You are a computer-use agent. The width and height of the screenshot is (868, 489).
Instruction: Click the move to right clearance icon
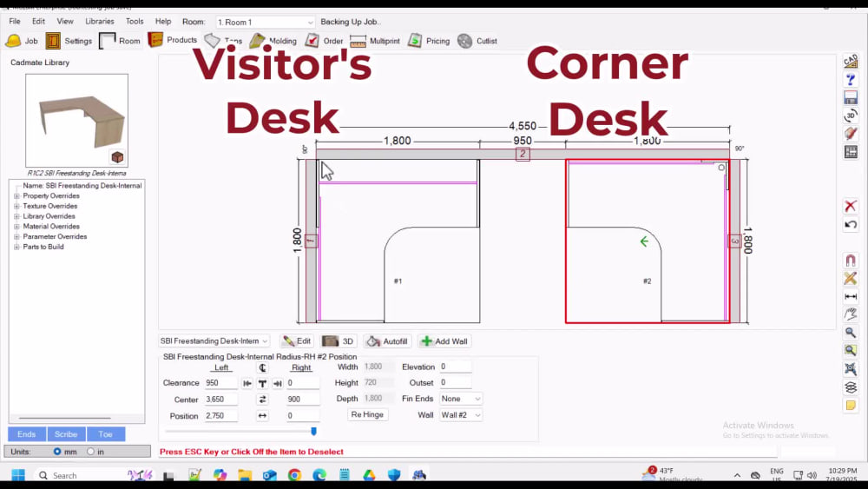278,383
